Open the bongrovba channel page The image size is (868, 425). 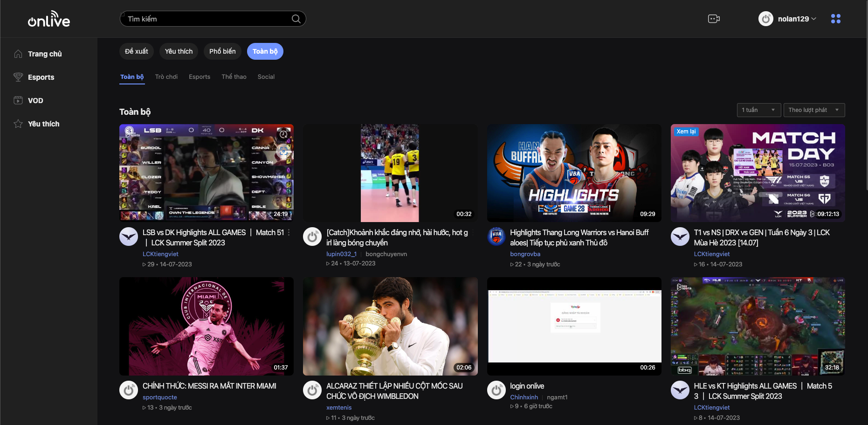pos(525,254)
